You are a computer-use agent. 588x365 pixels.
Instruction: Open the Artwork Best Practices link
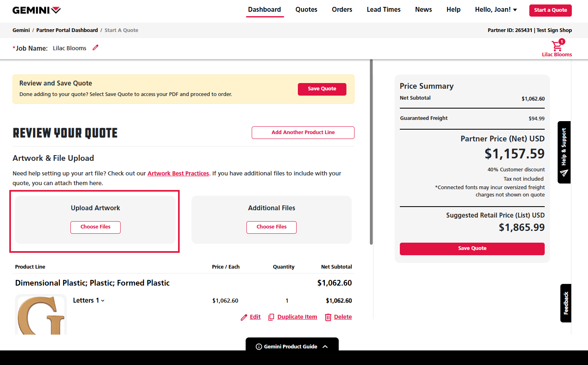[x=178, y=173]
